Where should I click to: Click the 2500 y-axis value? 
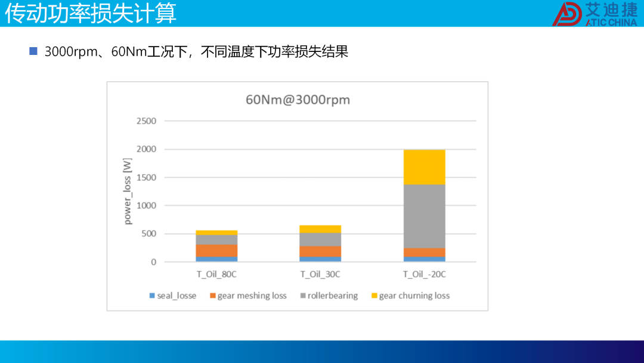146,121
